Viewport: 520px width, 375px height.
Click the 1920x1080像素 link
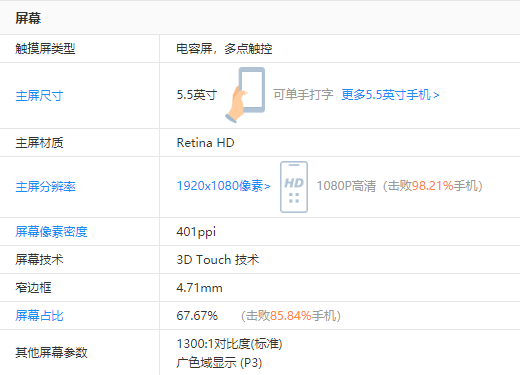click(x=223, y=186)
